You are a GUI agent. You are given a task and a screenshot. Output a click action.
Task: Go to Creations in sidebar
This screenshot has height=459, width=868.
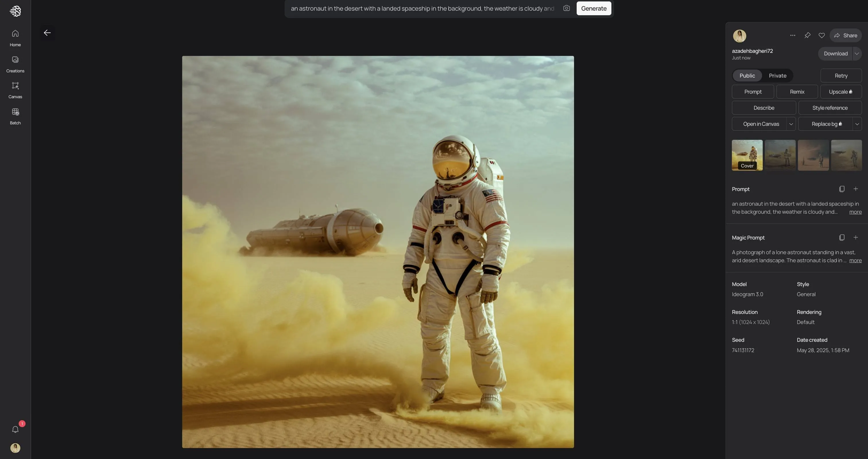[15, 64]
